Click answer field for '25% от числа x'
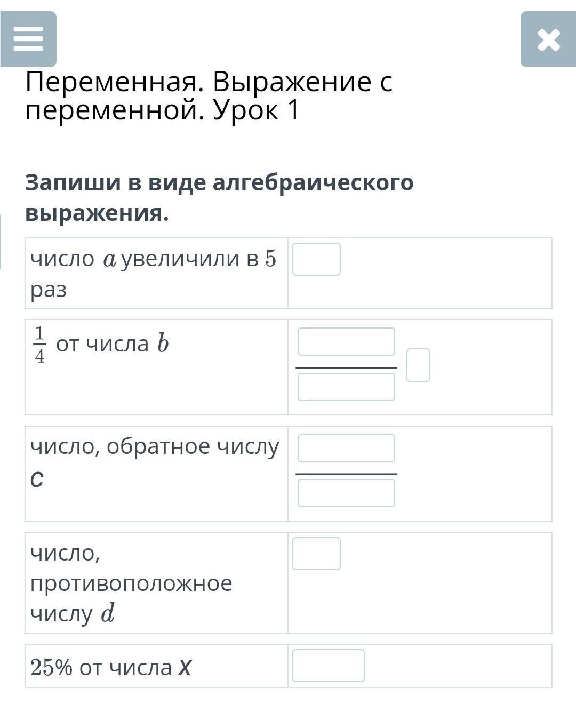Viewport: 576px width, 728px height. [328, 666]
